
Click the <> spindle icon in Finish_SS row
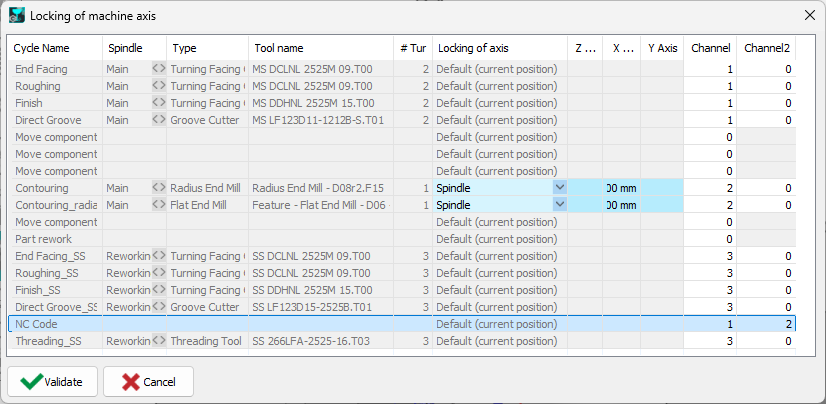pos(158,290)
